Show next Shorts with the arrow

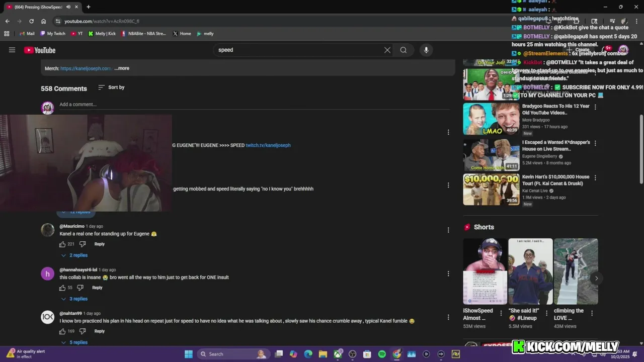[596, 278]
